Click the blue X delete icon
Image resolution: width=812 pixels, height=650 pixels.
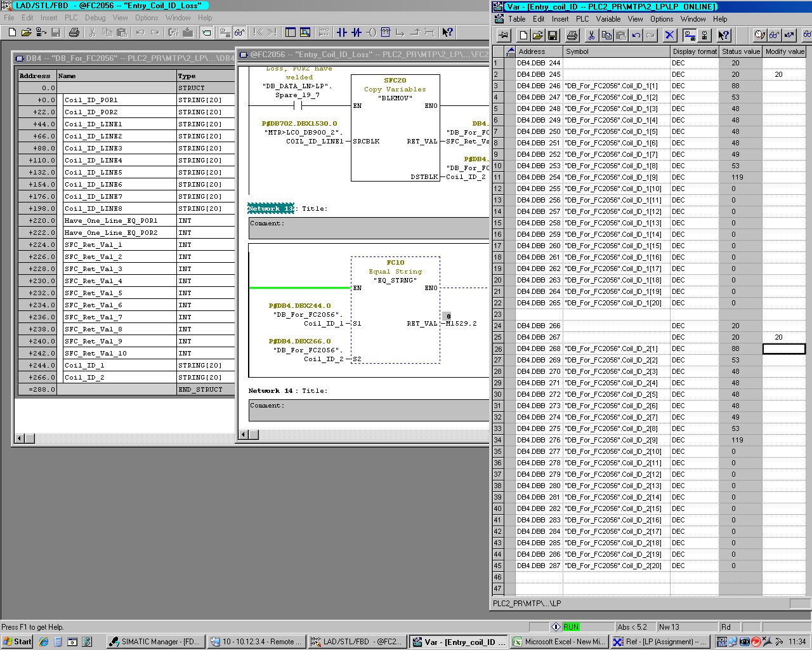point(669,36)
